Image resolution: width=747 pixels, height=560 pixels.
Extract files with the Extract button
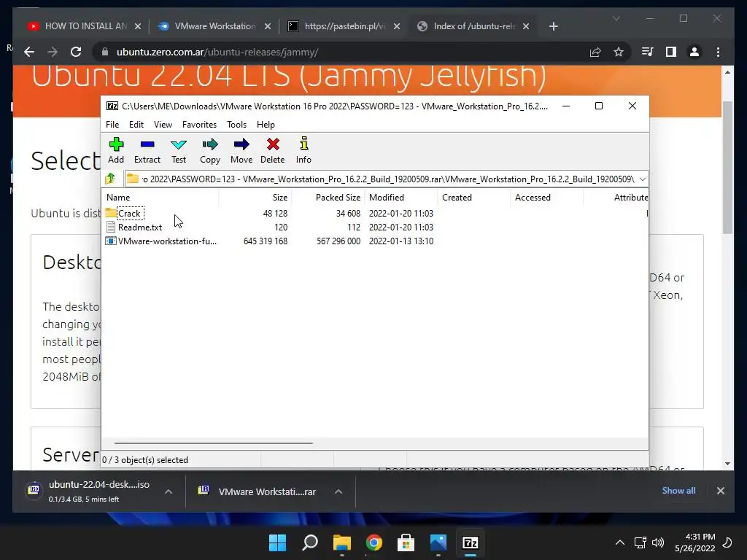click(x=147, y=150)
